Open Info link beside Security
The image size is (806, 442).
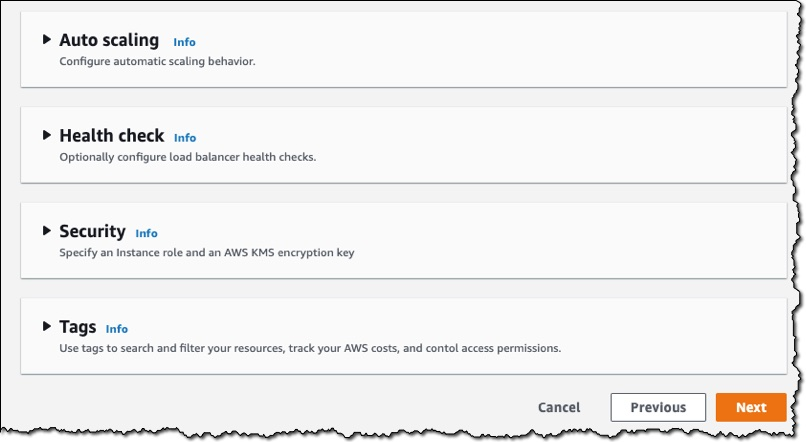point(147,233)
